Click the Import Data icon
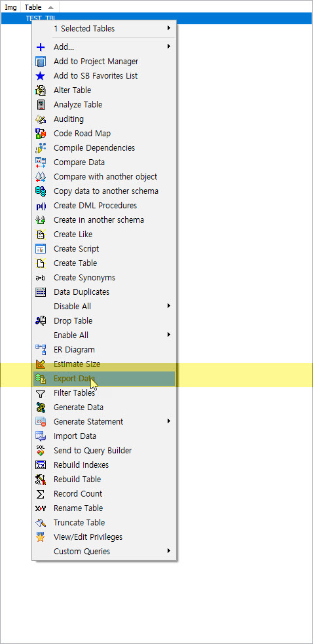Image resolution: width=313 pixels, height=644 pixels. 40,436
